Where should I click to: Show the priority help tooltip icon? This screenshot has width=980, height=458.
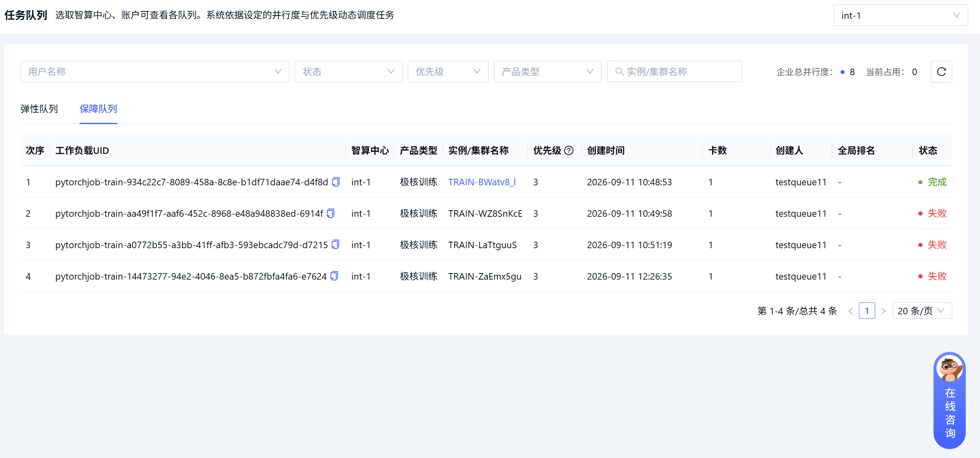click(569, 151)
